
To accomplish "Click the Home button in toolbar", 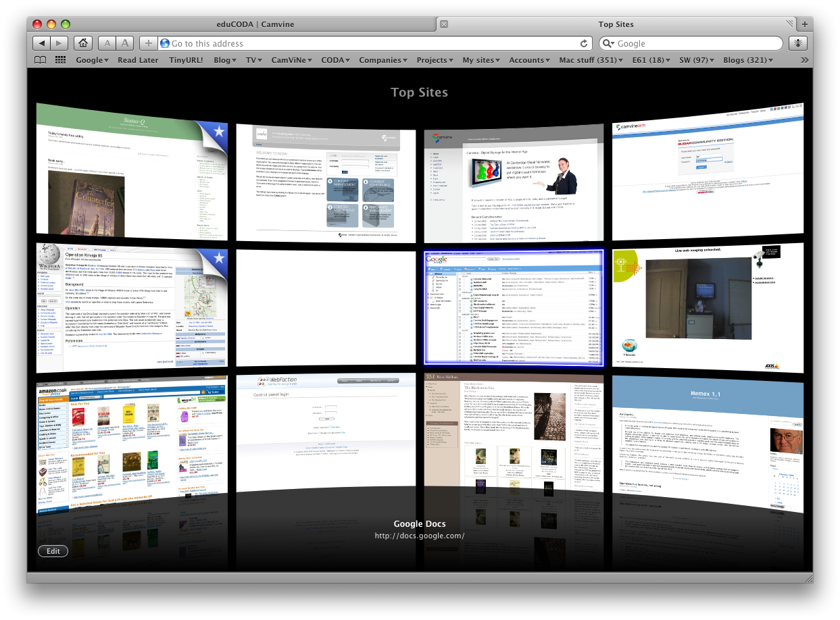I will (x=82, y=43).
